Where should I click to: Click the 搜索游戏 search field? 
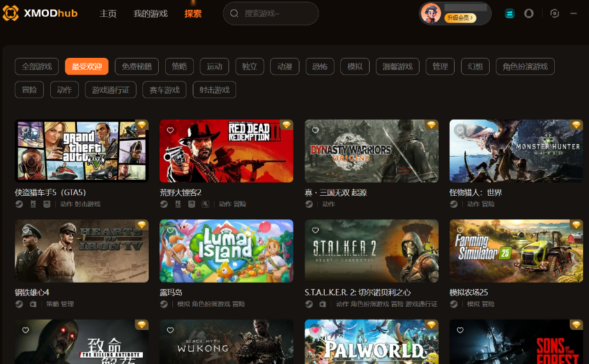[271, 13]
